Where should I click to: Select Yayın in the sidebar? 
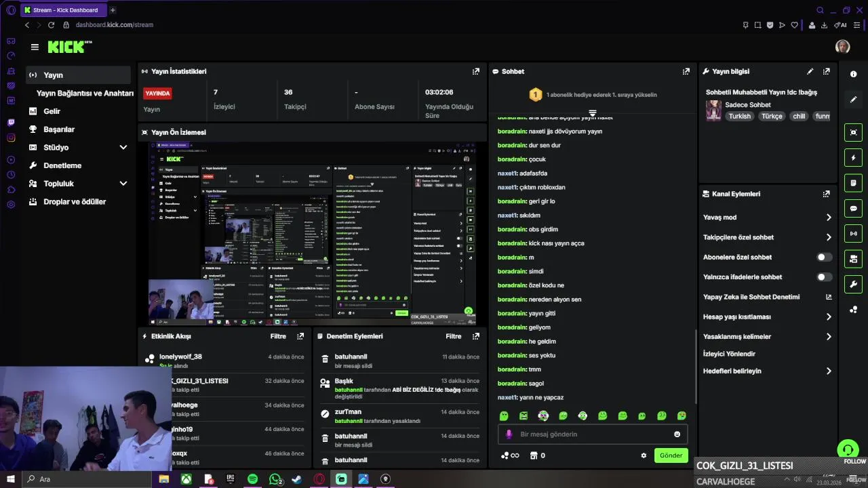(78, 75)
